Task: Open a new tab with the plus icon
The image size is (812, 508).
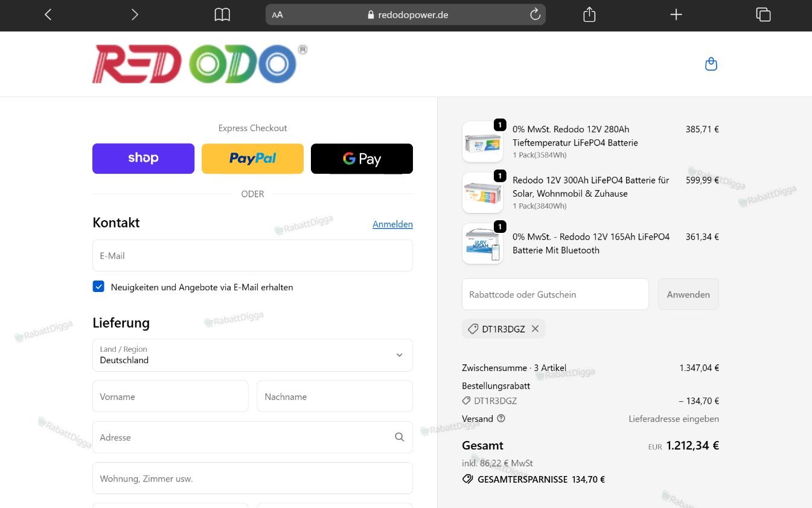Action: (676, 14)
